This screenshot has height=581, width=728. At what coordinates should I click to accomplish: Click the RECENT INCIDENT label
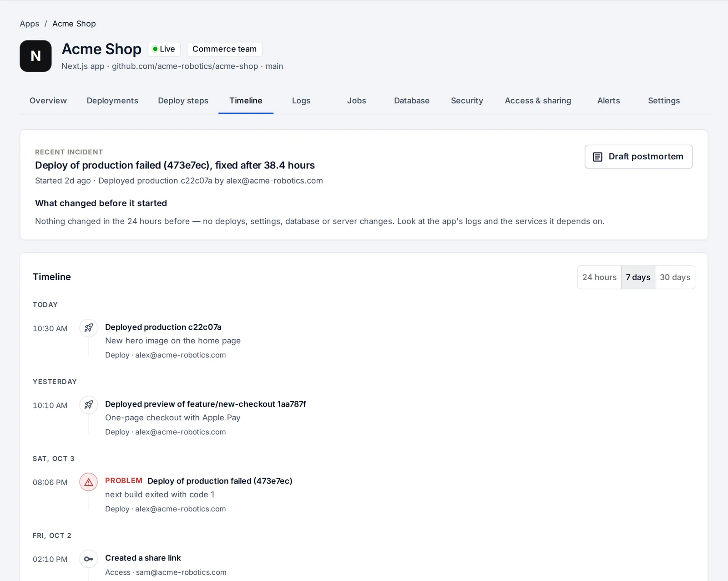[69, 152]
